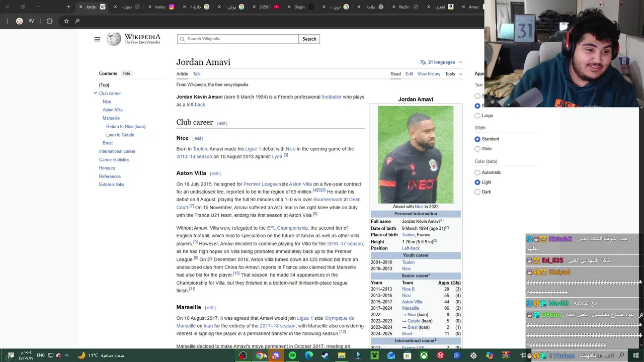Open the browser extensions puzzle icon
644x362 pixels.
pos(49,21)
